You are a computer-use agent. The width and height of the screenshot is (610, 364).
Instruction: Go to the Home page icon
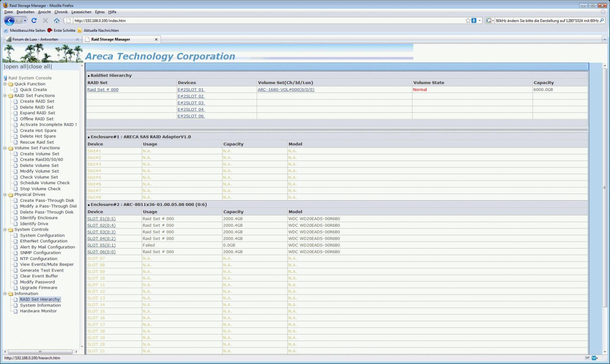pos(56,21)
